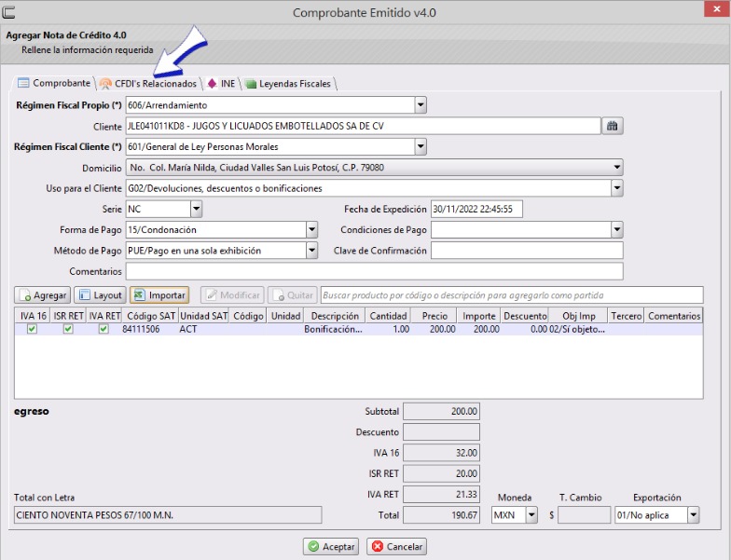This screenshot has height=560, width=731.
Task: Click the IVA RET 21.33 field
Action: (442, 494)
